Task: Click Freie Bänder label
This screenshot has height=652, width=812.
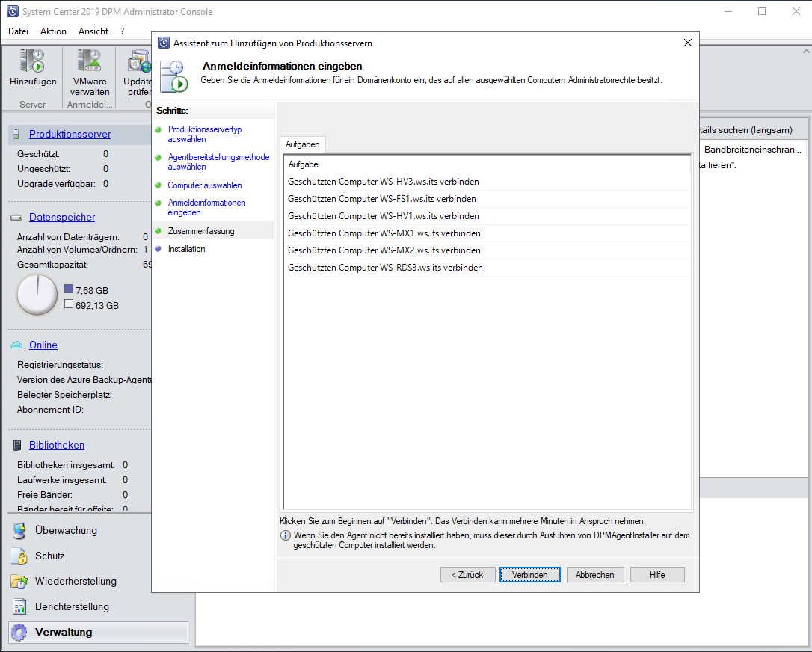Action: coord(45,495)
